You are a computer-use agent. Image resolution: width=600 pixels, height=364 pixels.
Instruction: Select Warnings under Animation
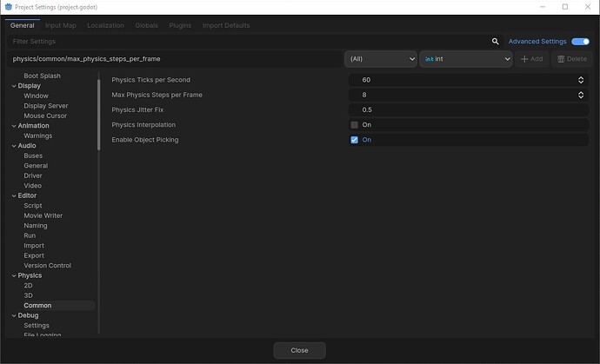click(x=38, y=136)
